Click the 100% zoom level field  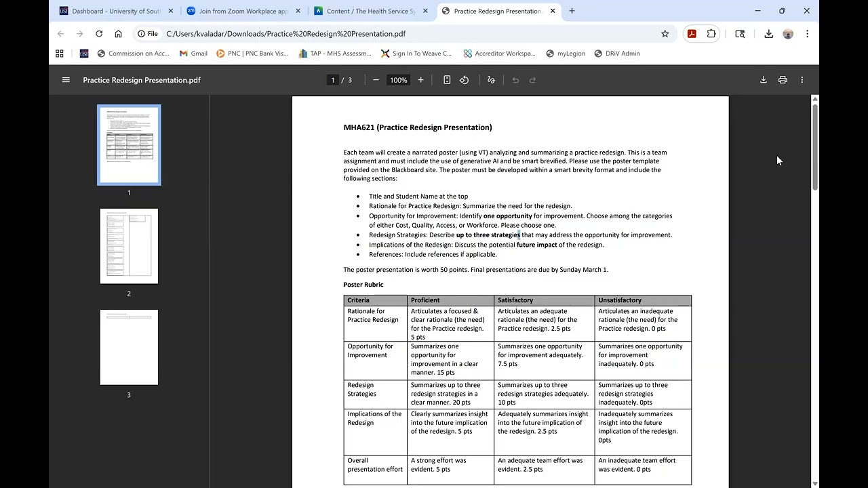tap(399, 80)
